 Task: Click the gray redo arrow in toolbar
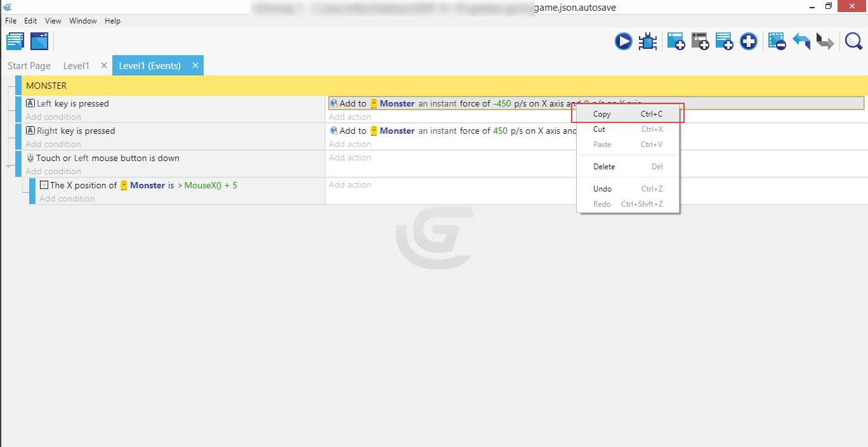click(825, 42)
